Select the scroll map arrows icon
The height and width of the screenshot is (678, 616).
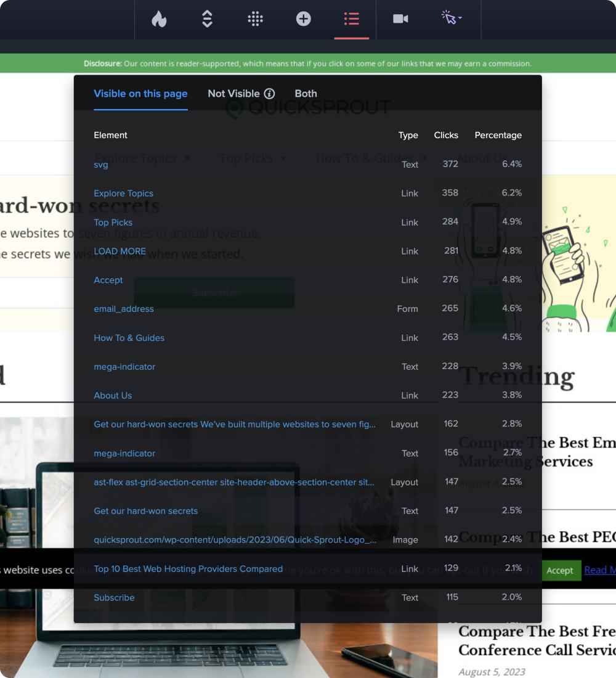pyautogui.click(x=207, y=19)
